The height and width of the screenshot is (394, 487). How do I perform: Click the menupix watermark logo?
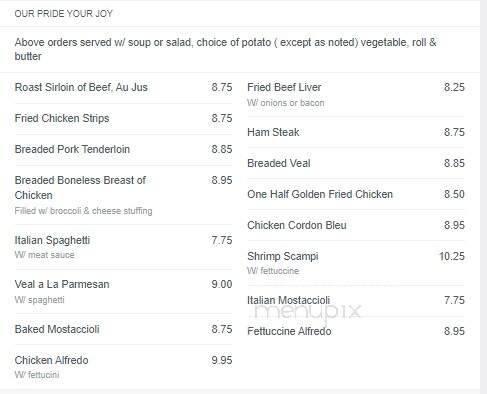pyautogui.click(x=307, y=312)
